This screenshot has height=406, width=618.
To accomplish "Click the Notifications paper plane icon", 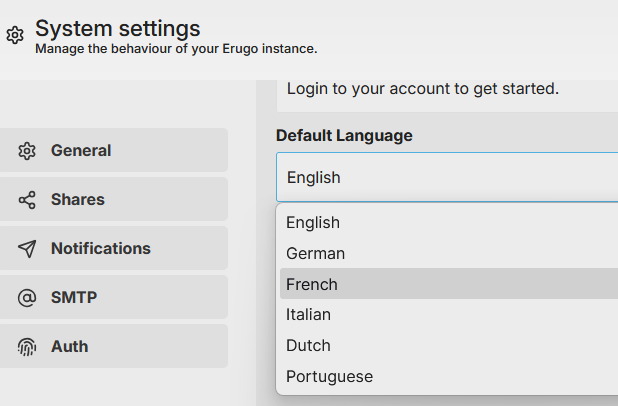I will [x=27, y=249].
